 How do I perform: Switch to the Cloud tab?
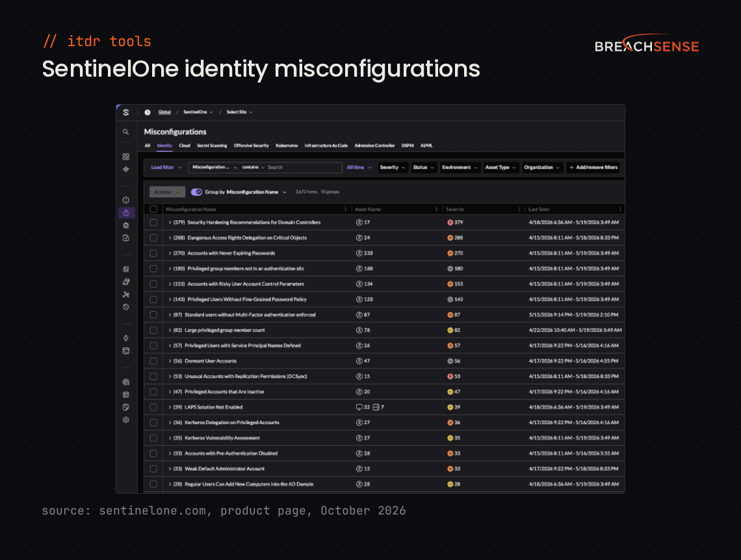(185, 146)
